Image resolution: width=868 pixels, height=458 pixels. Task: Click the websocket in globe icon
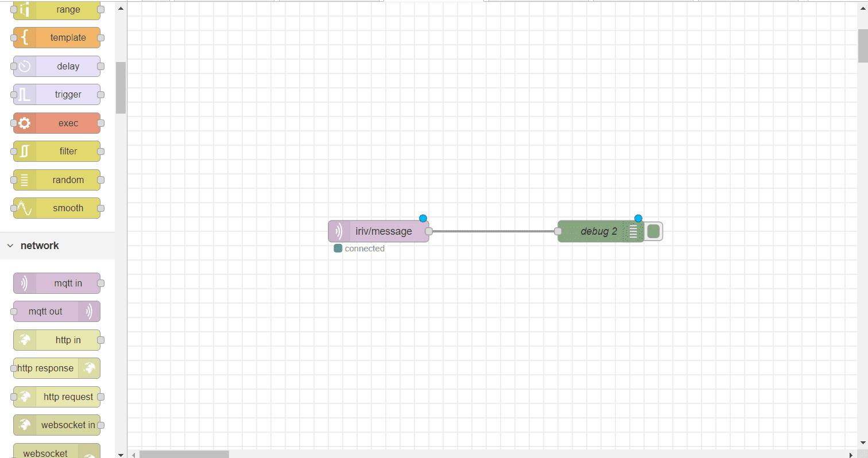point(24,425)
